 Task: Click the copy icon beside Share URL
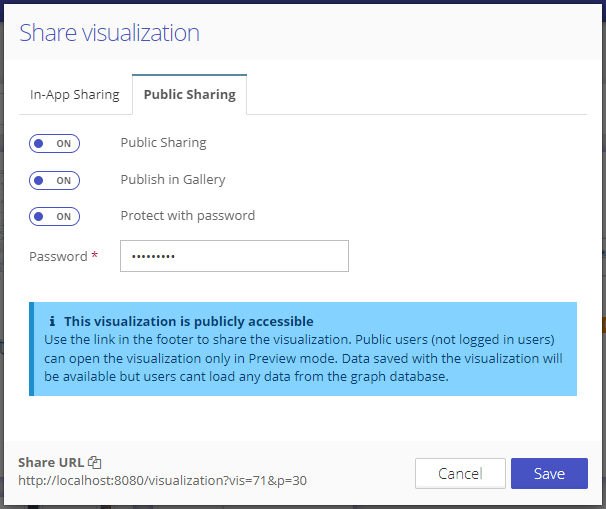click(95, 462)
